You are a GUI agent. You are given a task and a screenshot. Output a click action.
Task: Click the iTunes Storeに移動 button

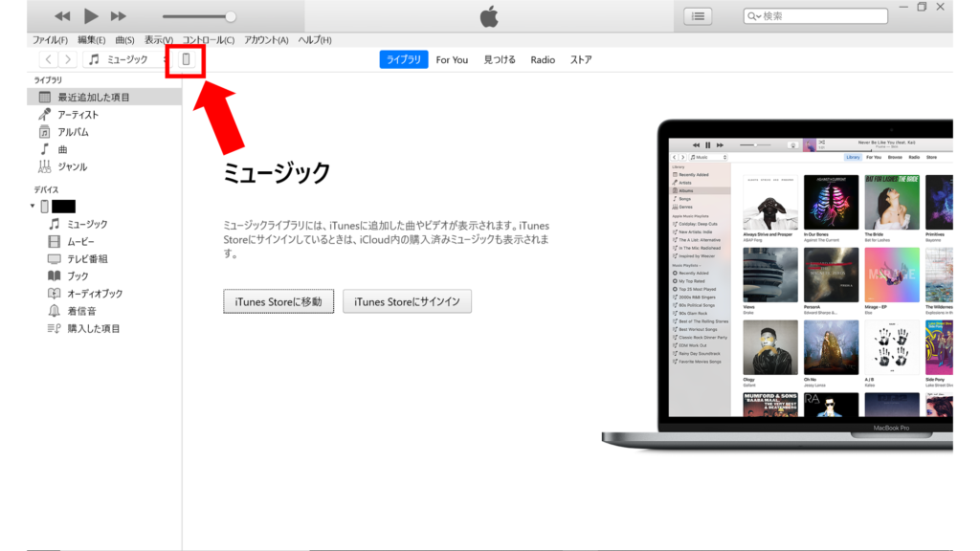(278, 301)
